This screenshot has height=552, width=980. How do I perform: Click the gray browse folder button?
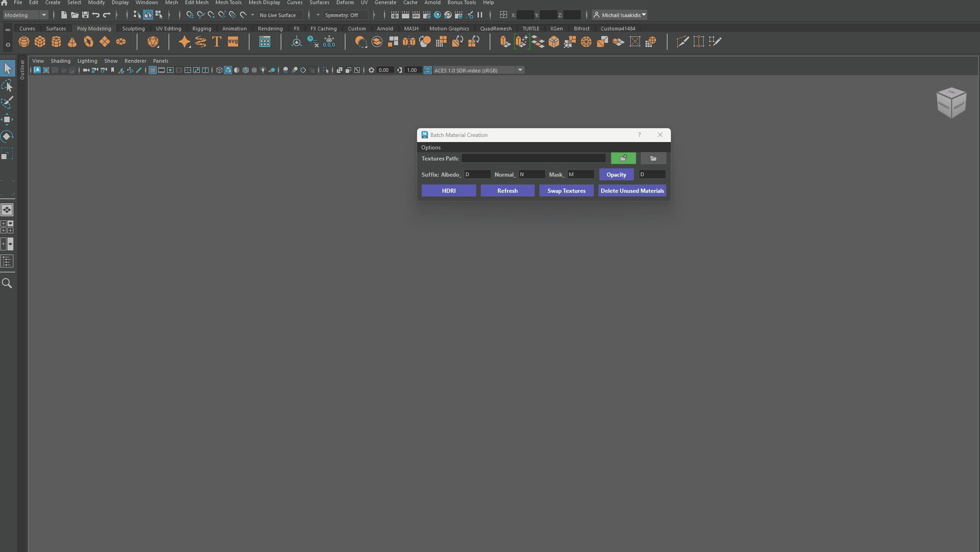pos(653,158)
